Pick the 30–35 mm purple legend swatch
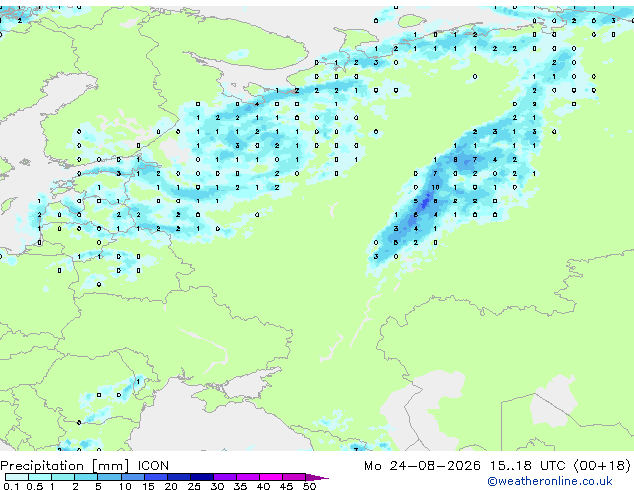This screenshot has width=634, height=490. [x=224, y=477]
